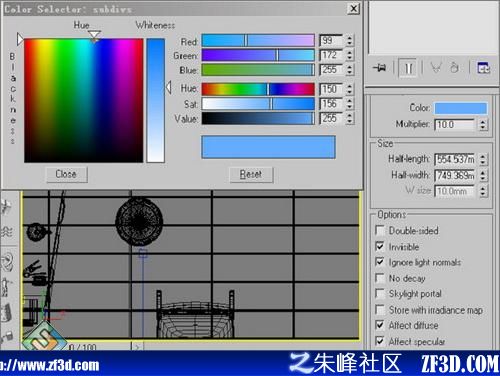Click the Hue value field showing 150
This screenshot has height=376, width=500.
coord(331,89)
